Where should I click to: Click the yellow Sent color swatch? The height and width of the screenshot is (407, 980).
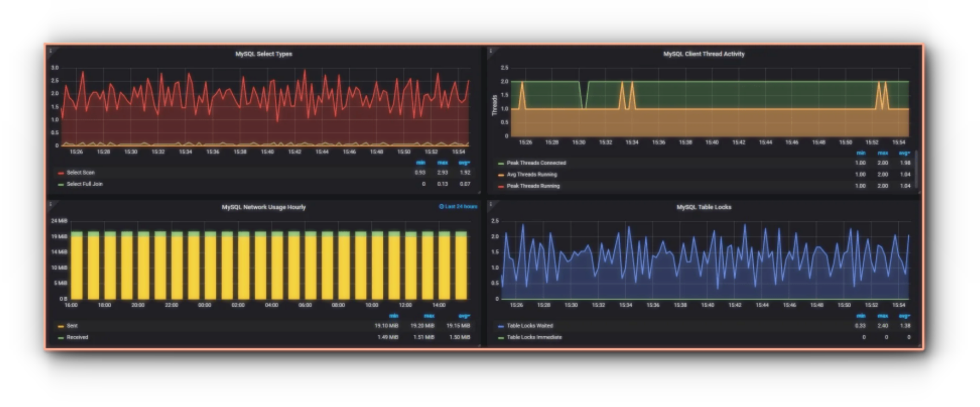point(60,327)
